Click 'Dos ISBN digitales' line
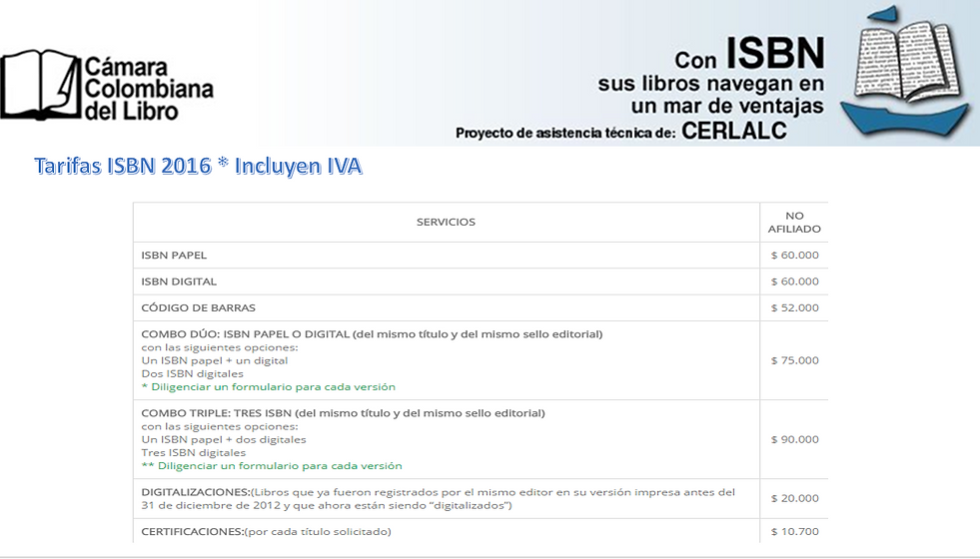This screenshot has width=980, height=559. 192,373
